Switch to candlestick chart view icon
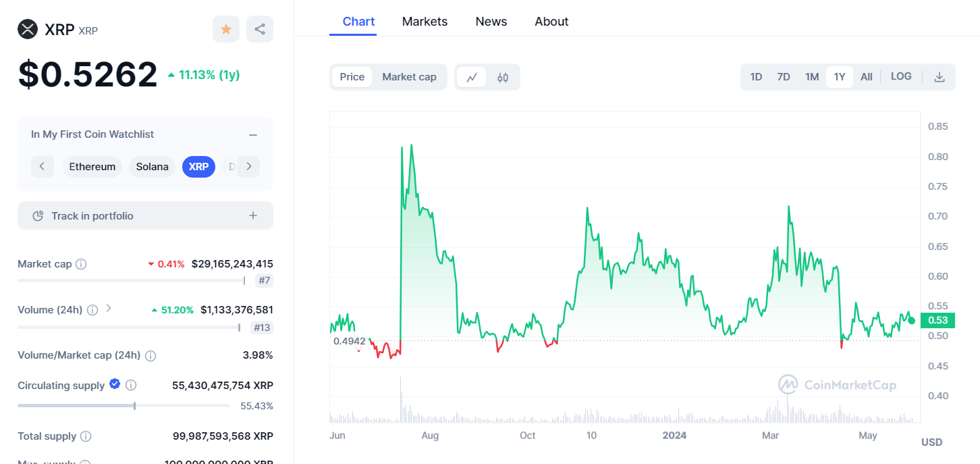 tap(503, 77)
